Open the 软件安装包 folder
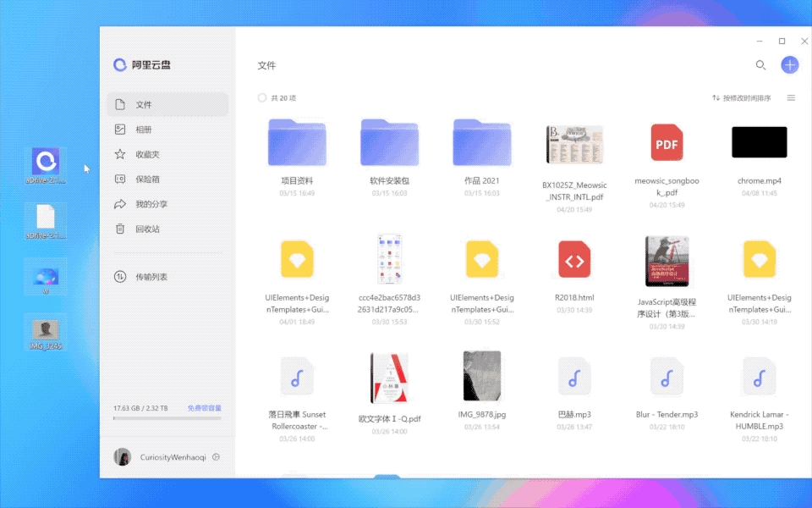Image resolution: width=812 pixels, height=508 pixels. pyautogui.click(x=389, y=142)
